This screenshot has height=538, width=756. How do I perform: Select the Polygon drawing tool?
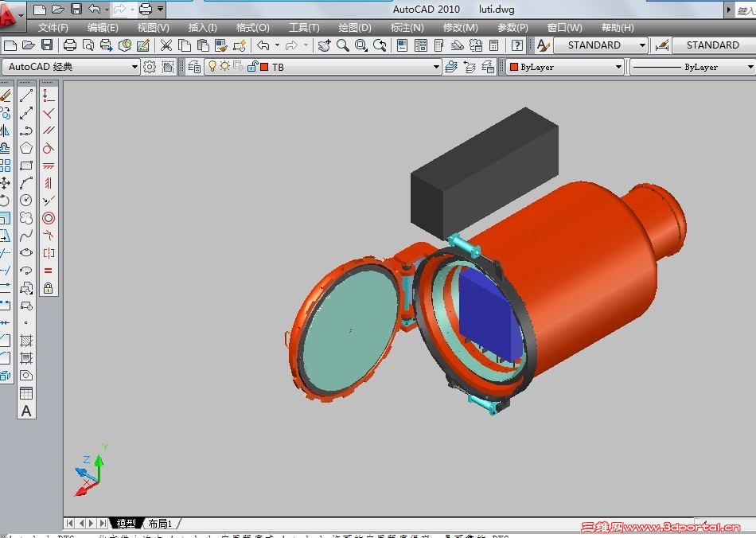pos(26,148)
